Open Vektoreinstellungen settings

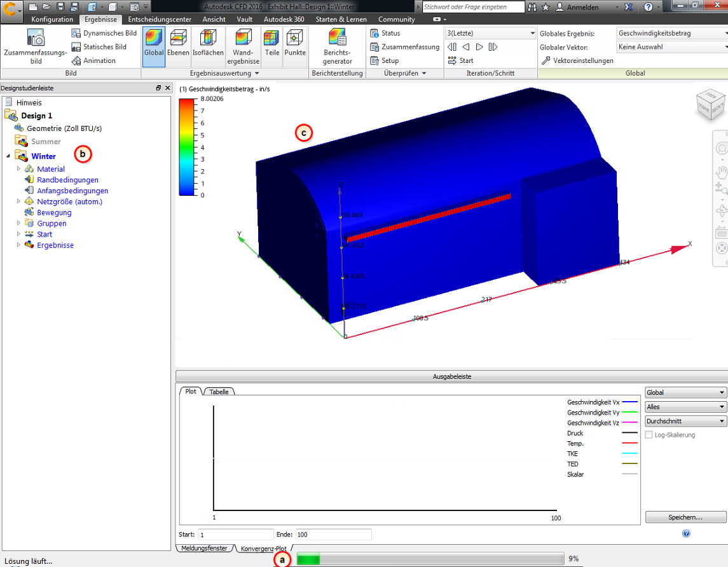(577, 60)
